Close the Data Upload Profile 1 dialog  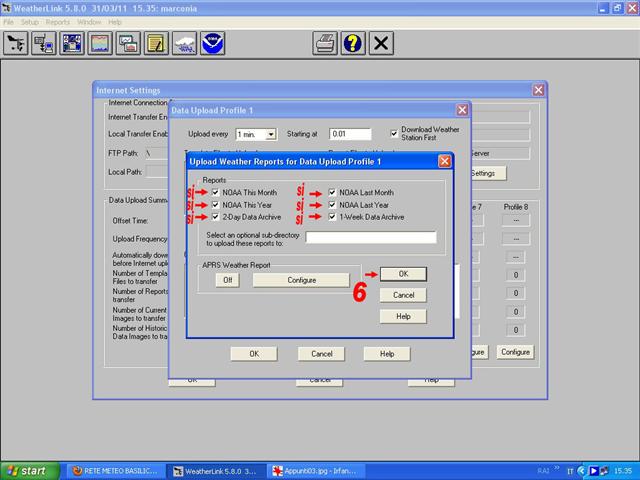pyautogui.click(x=462, y=110)
